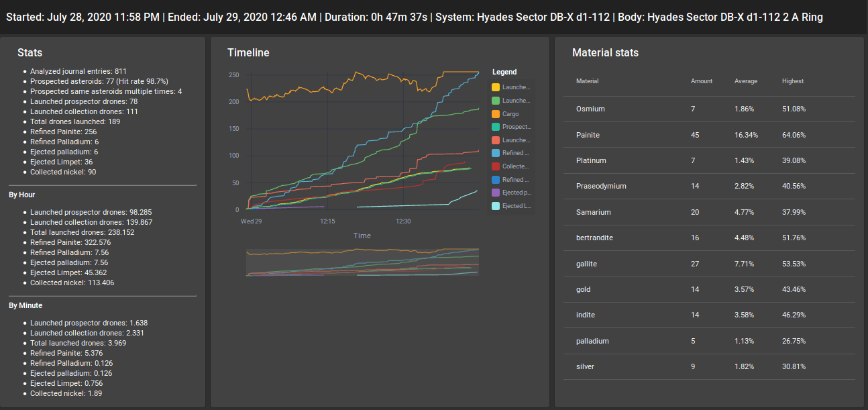Select the palladium material row name

tap(592, 341)
